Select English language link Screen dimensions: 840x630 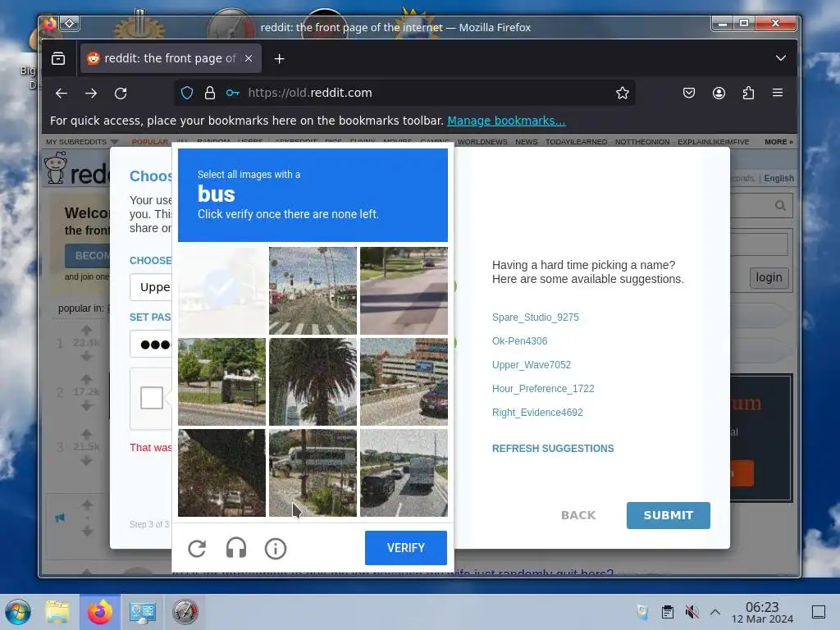click(778, 178)
